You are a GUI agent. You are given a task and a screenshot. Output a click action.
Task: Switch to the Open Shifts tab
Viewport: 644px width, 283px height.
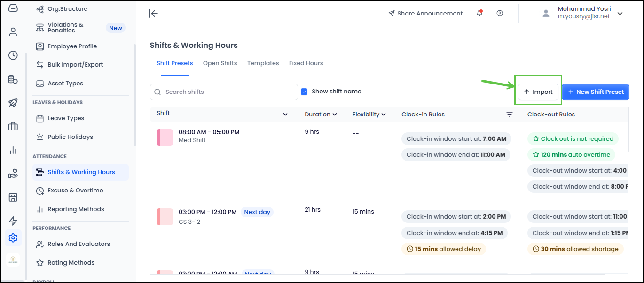[220, 63]
